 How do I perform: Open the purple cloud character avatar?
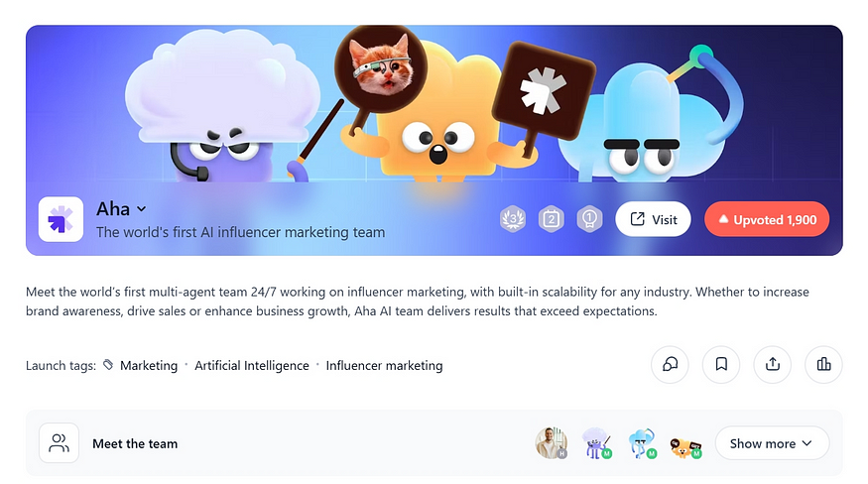click(596, 443)
